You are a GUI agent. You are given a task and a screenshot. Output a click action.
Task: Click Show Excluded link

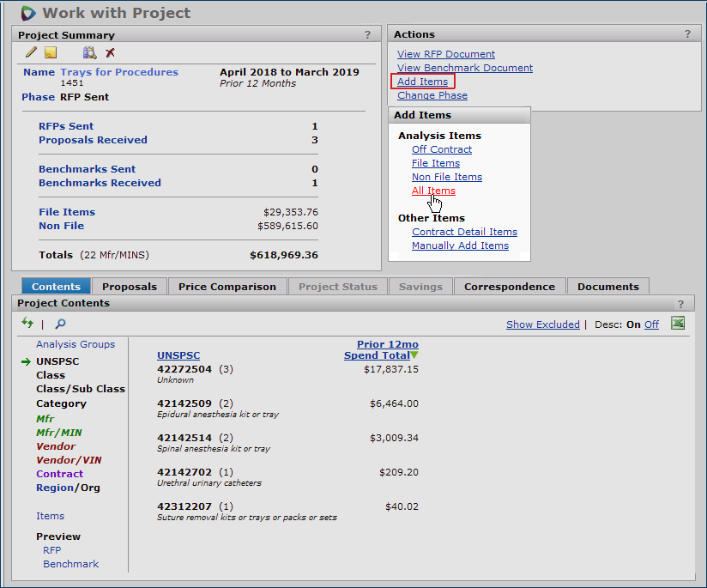tap(542, 324)
